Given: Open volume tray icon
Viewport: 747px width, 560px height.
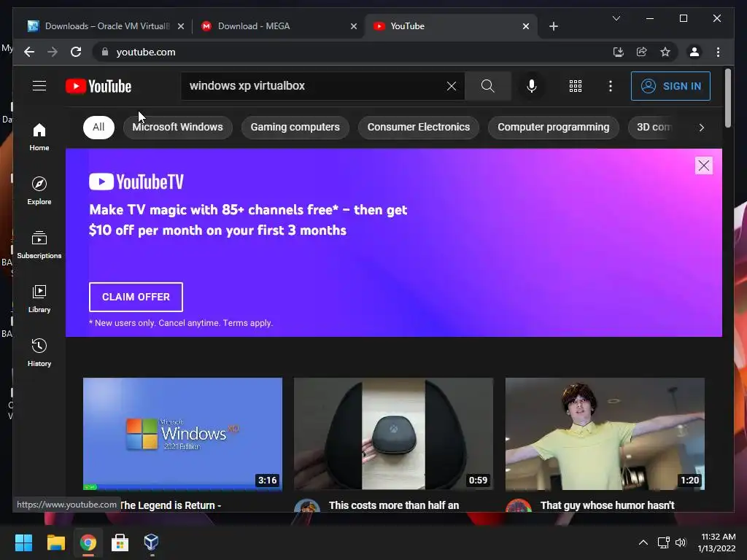Looking at the screenshot, I should tap(681, 542).
